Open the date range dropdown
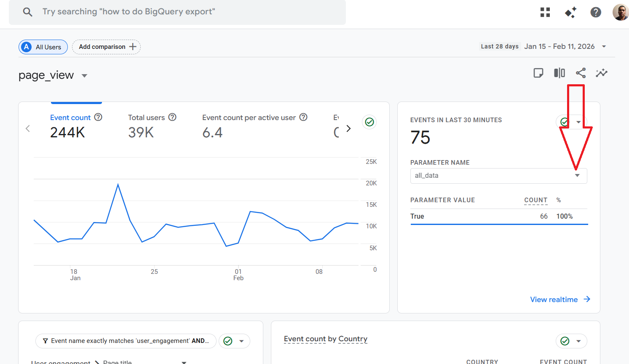Viewport: 629px width, 364px height. (x=604, y=46)
